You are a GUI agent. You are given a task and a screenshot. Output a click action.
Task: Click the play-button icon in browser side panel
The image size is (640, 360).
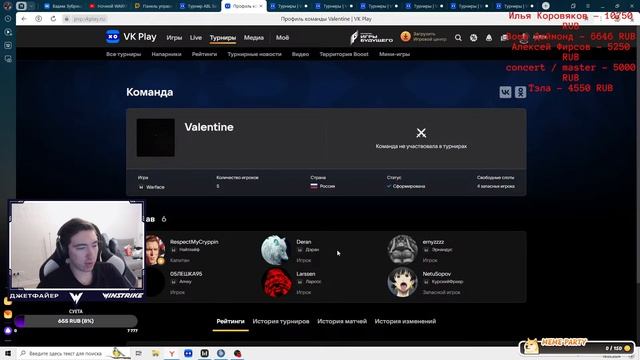click(8, 32)
